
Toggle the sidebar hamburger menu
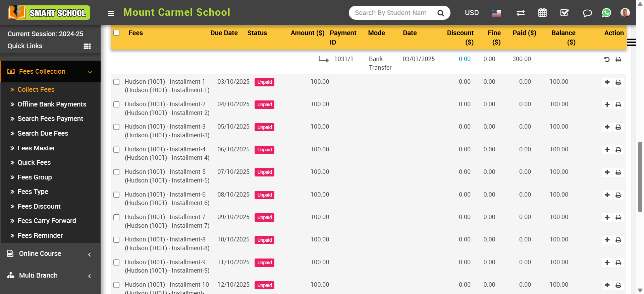(111, 13)
